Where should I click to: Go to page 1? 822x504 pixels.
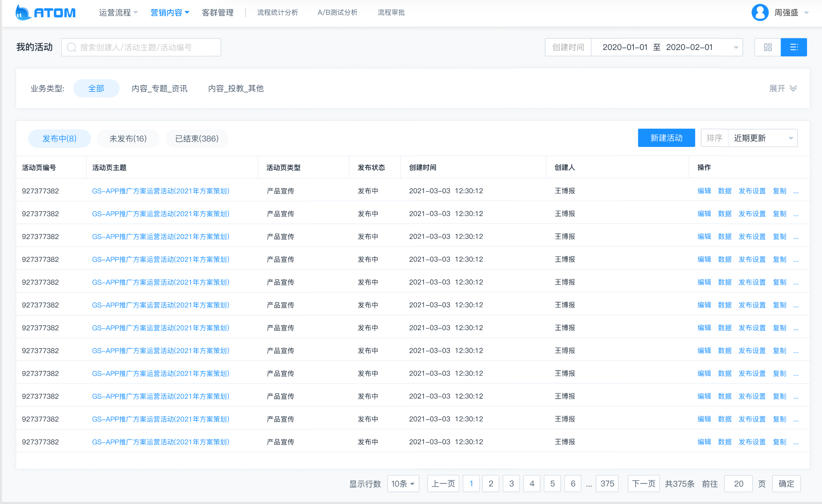click(x=471, y=483)
